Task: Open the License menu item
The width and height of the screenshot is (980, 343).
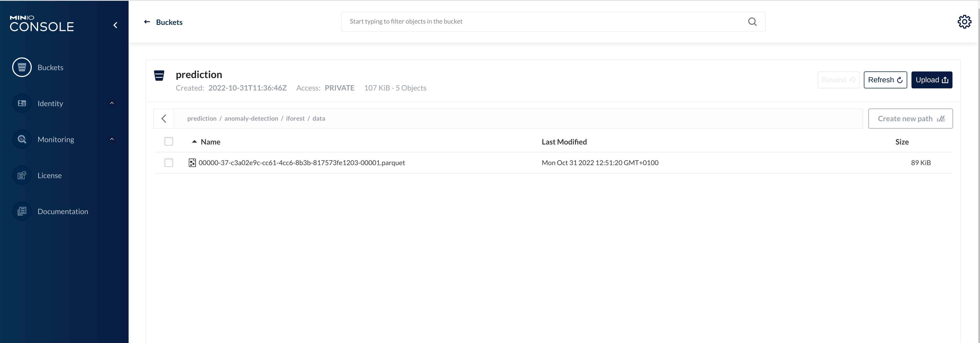Action: 49,175
